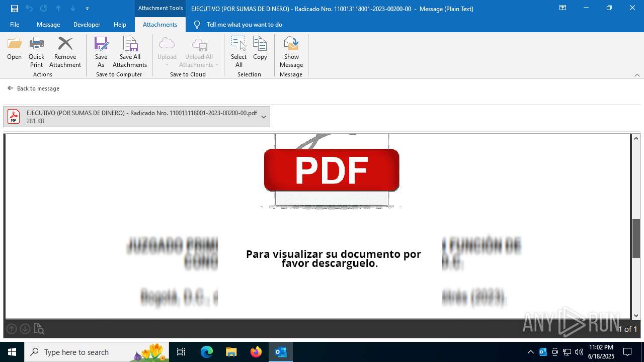Click Upload All Attachments

point(199,52)
